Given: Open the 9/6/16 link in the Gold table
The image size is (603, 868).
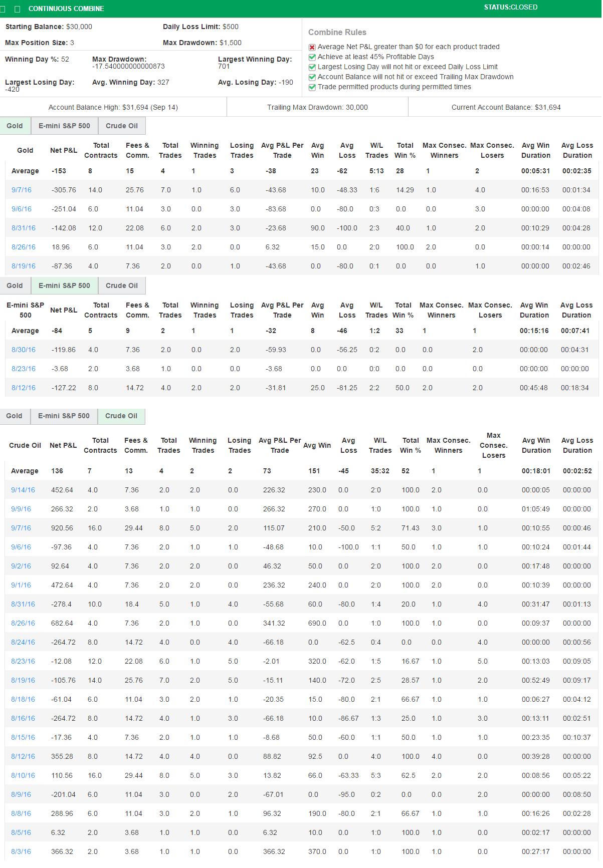Looking at the screenshot, I should tap(22, 209).
